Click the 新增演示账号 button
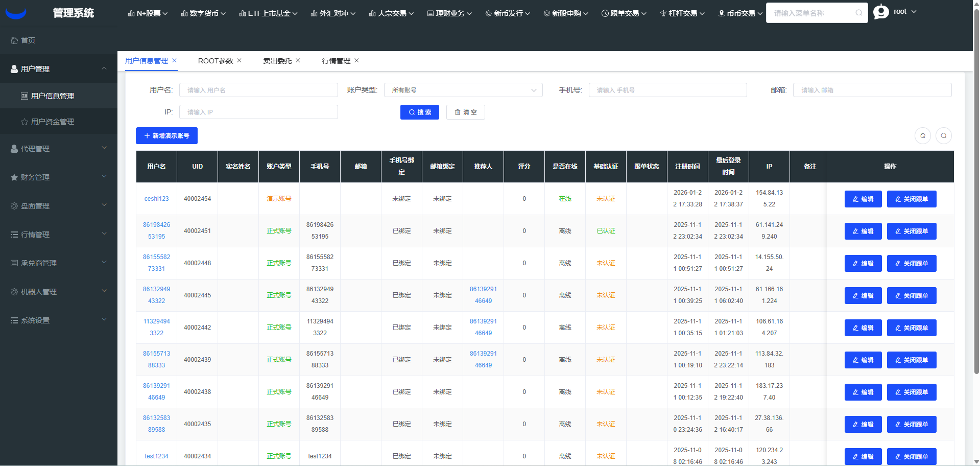Image resolution: width=980 pixels, height=466 pixels. 166,136
